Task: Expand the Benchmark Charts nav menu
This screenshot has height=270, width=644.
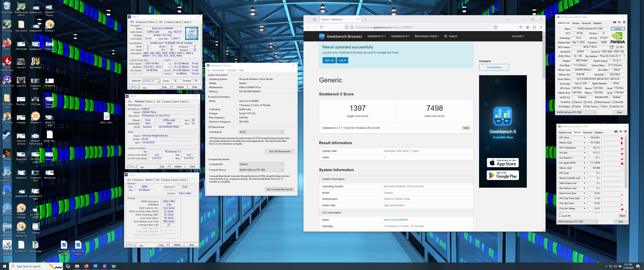Action: pos(426,36)
